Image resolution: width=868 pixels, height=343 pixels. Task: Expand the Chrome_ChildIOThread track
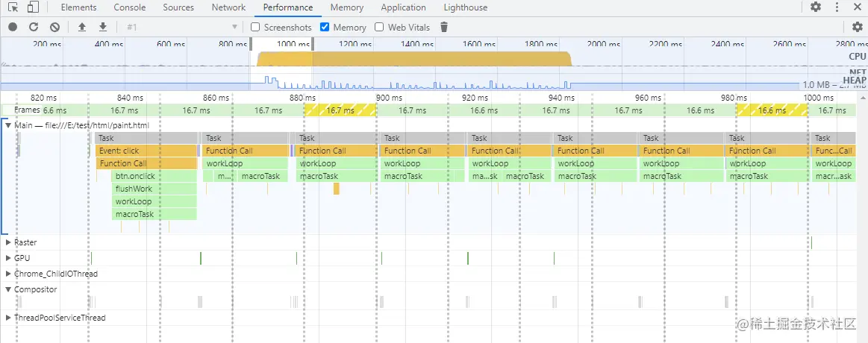(8, 274)
